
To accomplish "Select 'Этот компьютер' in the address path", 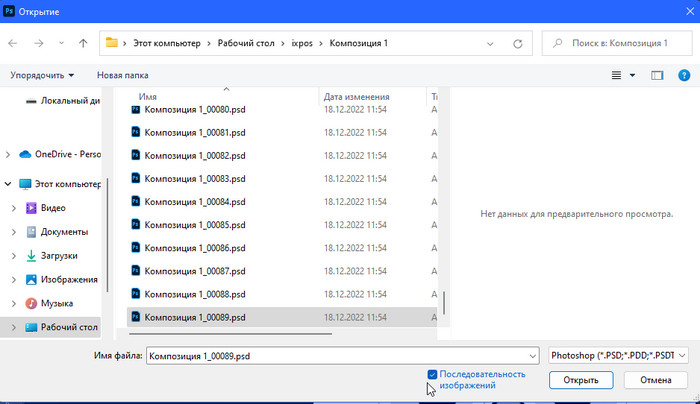I will pyautogui.click(x=167, y=43).
